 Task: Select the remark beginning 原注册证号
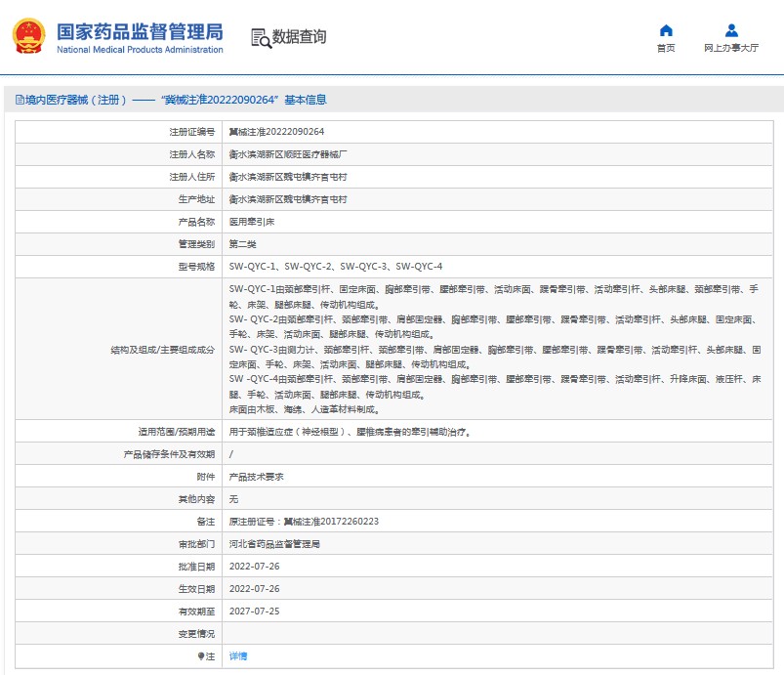pyautogui.click(x=304, y=522)
